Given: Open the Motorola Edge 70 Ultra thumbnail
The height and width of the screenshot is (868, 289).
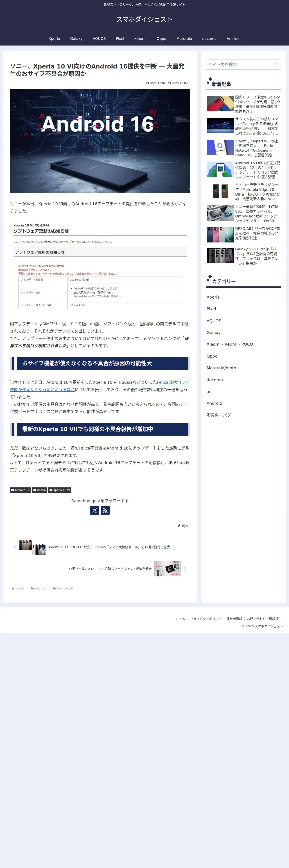Looking at the screenshot, I should coord(220,191).
